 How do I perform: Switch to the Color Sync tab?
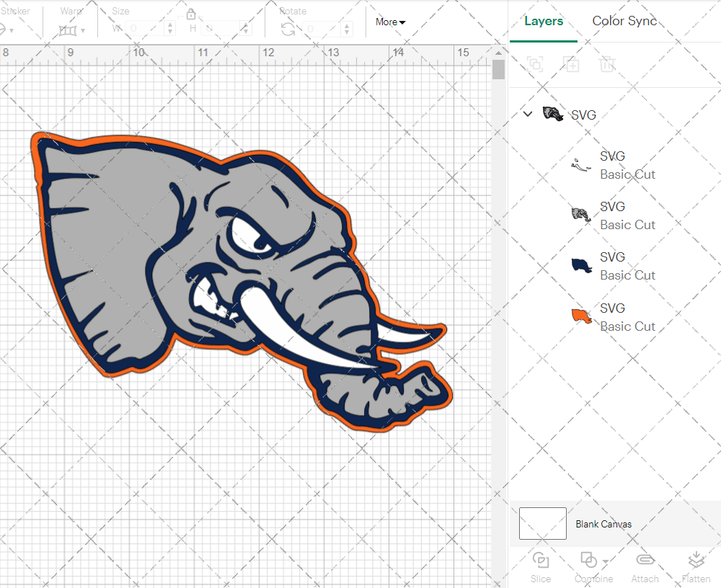624,21
